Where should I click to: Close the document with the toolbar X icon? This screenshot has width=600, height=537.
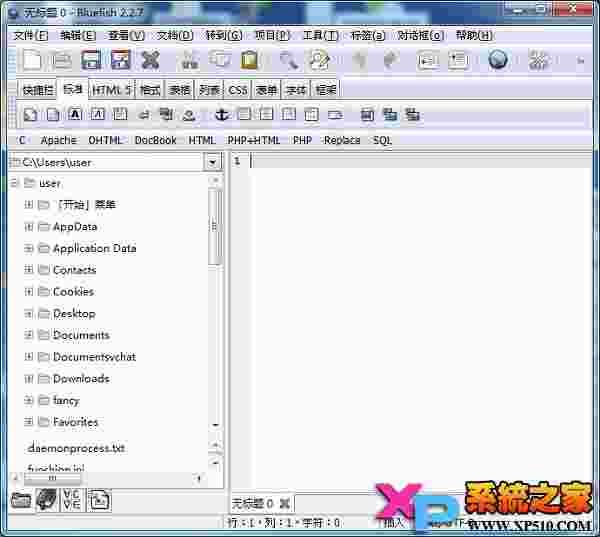(x=150, y=60)
